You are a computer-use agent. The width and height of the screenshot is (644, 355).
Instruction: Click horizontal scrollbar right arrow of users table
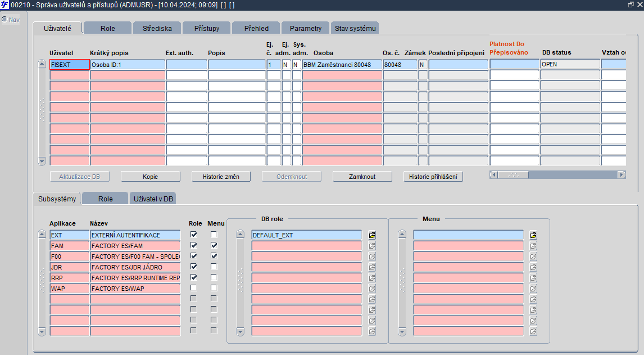(x=622, y=175)
